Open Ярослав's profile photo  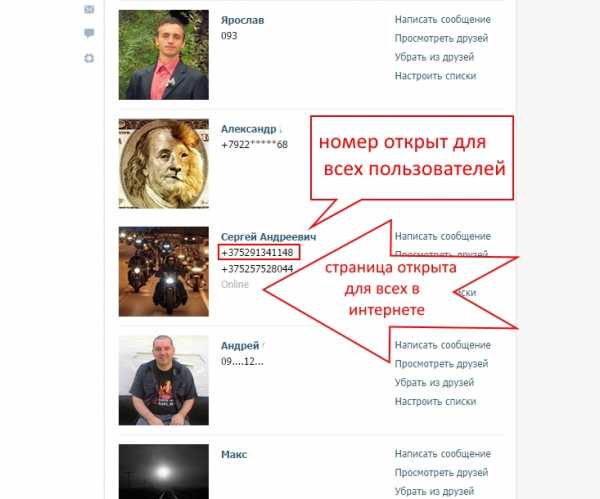pos(164,55)
